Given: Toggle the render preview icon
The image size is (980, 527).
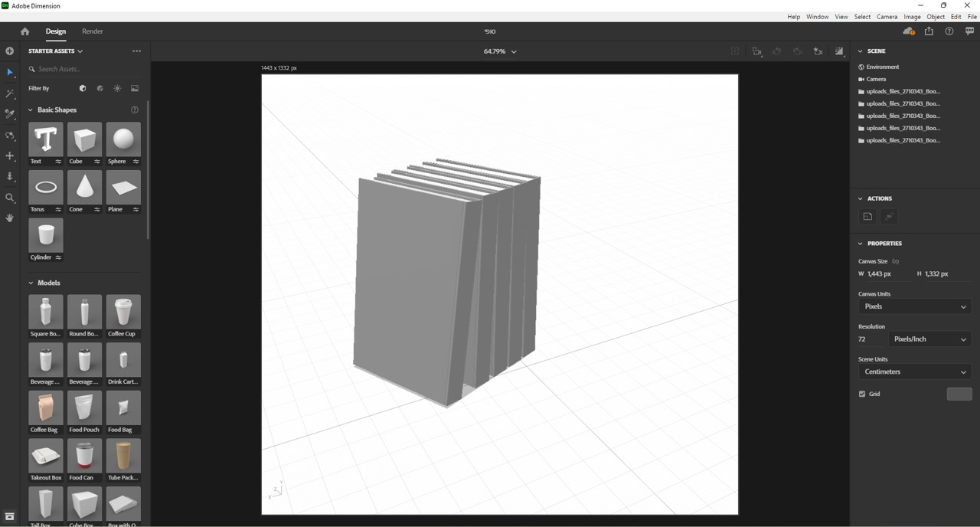Looking at the screenshot, I should (839, 51).
